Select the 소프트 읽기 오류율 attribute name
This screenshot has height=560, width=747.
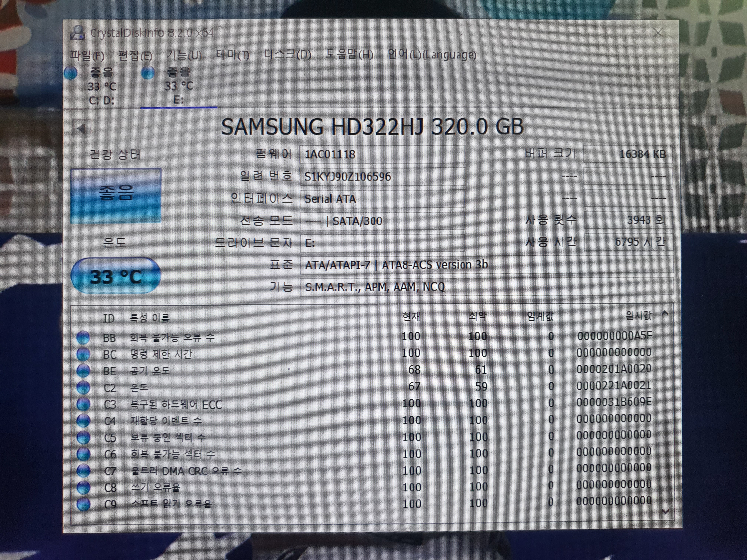[171, 504]
